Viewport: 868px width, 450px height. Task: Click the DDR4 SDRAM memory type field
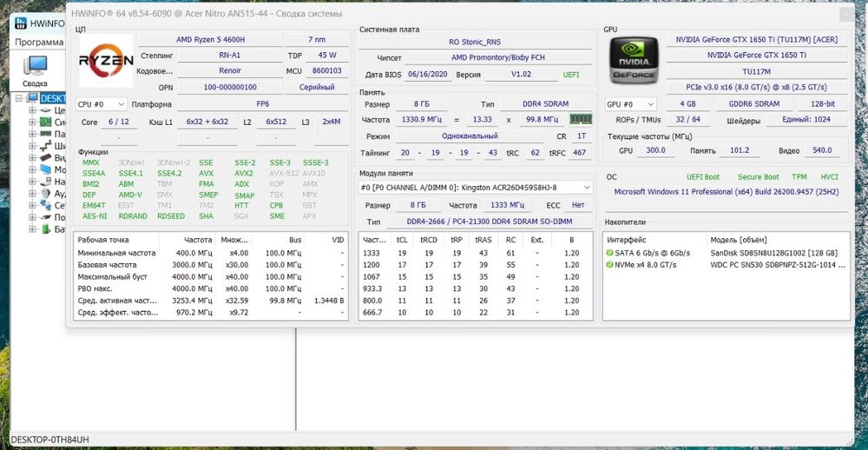click(545, 104)
